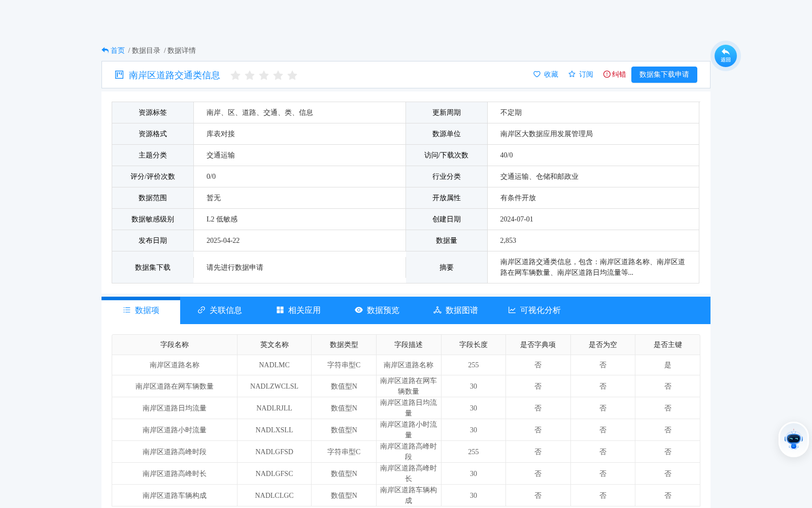Click the 请先进行数据申请 text
812x508 pixels.
235,268
